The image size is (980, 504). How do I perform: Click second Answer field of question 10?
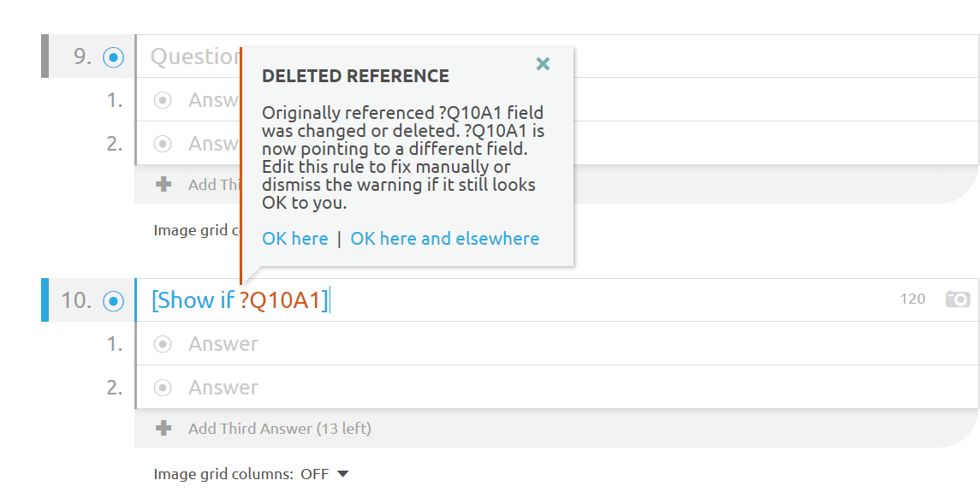[x=556, y=388]
